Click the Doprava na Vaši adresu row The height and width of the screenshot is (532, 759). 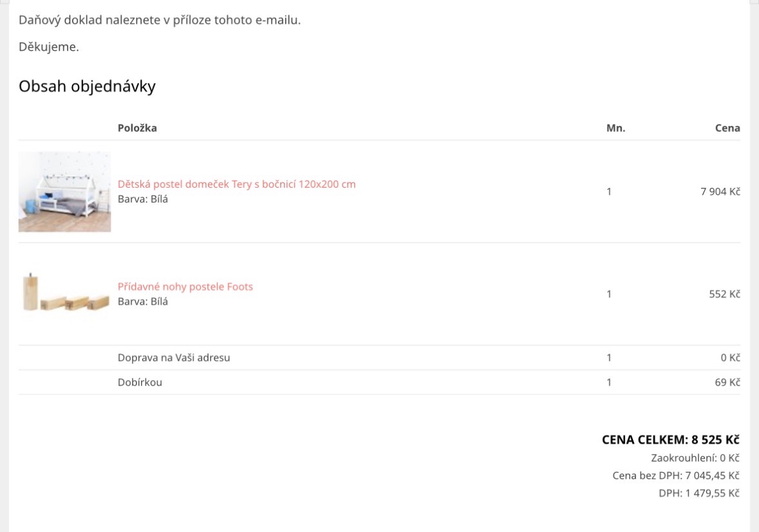point(379,358)
